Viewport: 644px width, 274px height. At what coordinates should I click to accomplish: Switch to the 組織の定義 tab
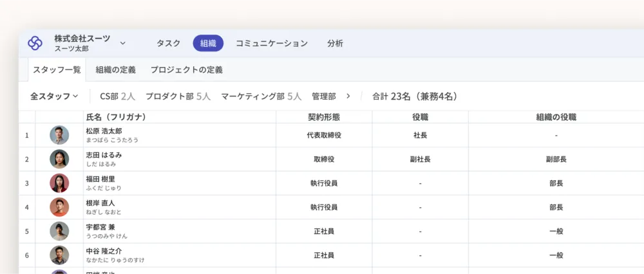(115, 69)
